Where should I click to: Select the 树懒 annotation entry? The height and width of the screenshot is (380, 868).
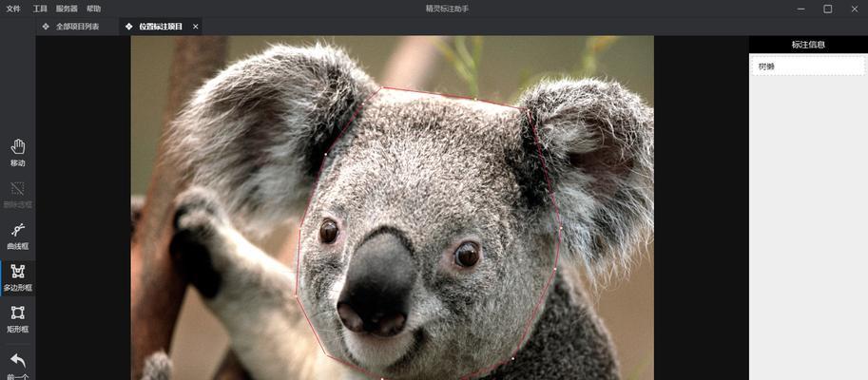pos(808,66)
